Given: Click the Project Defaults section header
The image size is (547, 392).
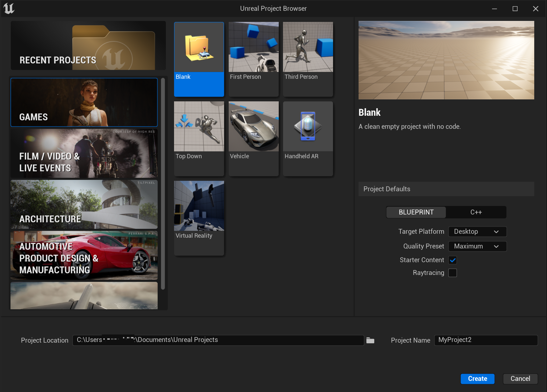Looking at the screenshot, I should [446, 189].
